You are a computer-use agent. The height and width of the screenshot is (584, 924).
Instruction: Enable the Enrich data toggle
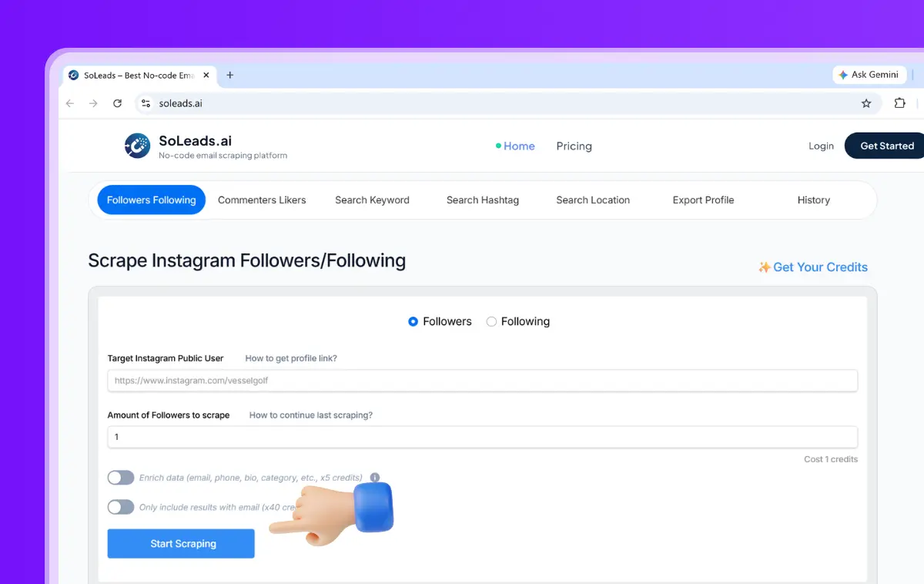coord(121,478)
